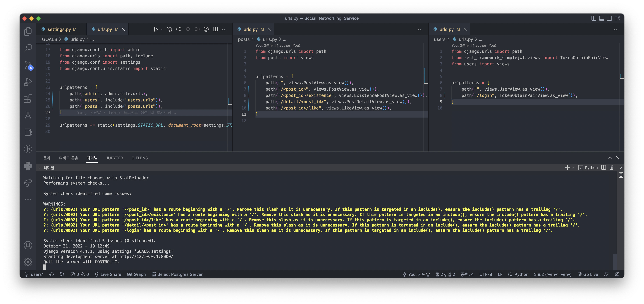Switch to the settings.py editor tab
Image resolution: width=644 pixels, height=304 pixels.
(59, 29)
